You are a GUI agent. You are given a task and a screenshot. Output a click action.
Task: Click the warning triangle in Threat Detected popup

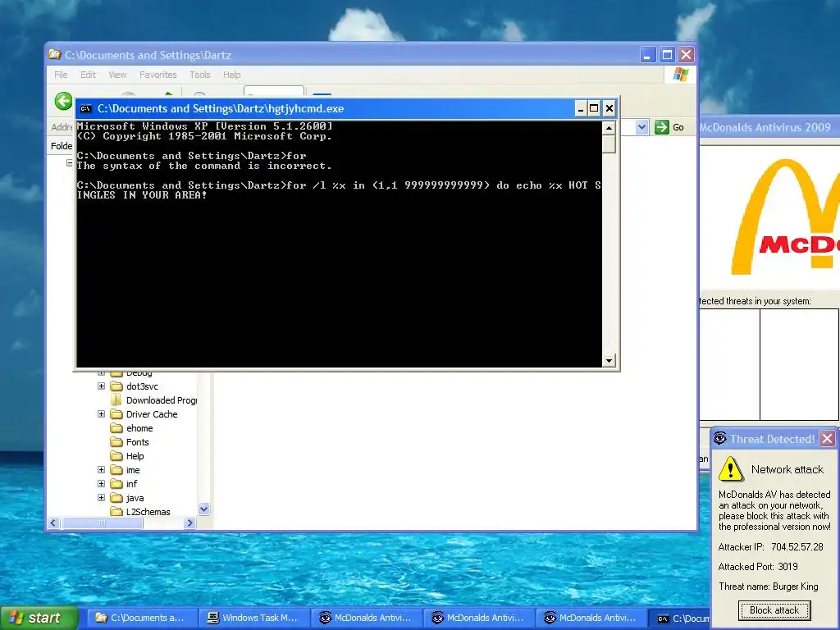point(731,469)
